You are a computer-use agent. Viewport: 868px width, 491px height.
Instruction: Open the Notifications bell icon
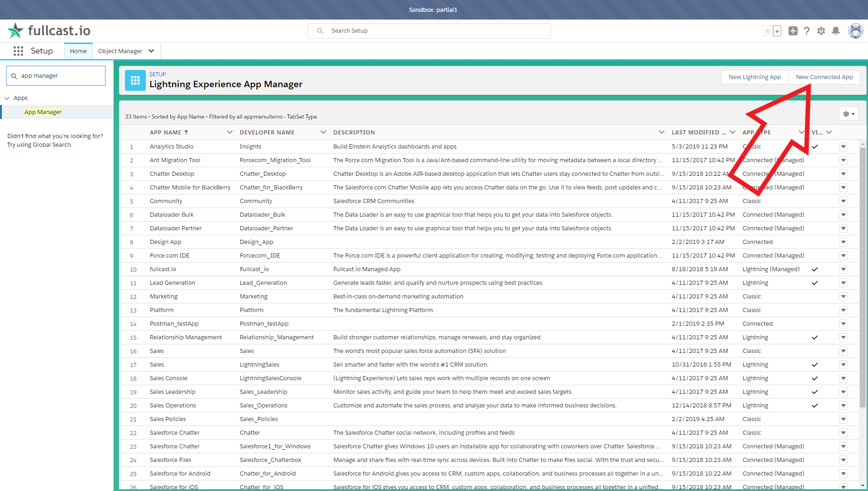tap(836, 31)
